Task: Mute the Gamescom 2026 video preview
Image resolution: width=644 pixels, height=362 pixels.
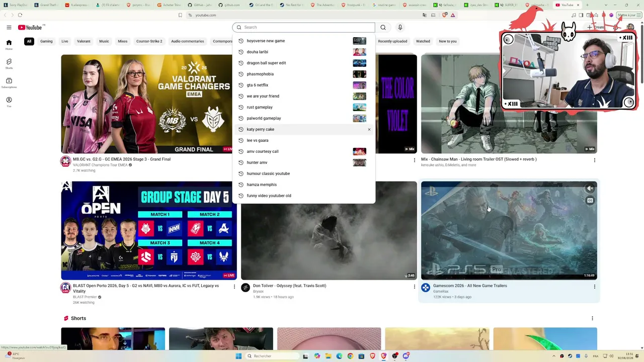Action: coord(590,188)
